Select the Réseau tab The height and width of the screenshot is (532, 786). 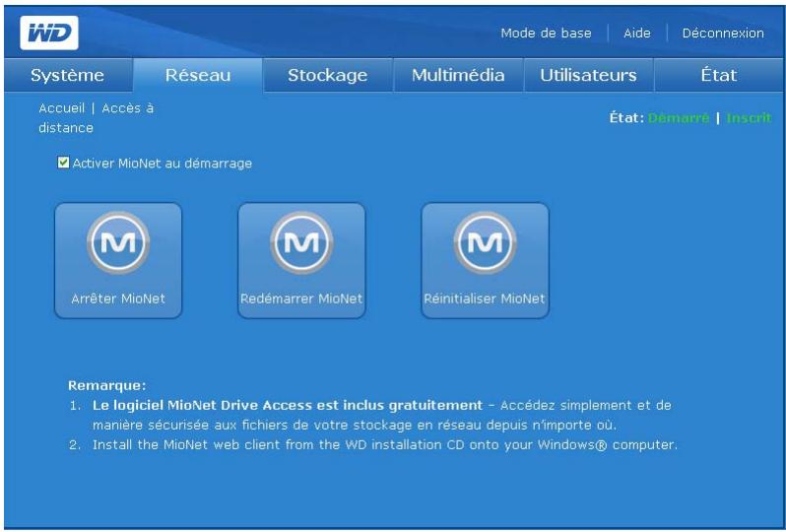click(x=198, y=75)
